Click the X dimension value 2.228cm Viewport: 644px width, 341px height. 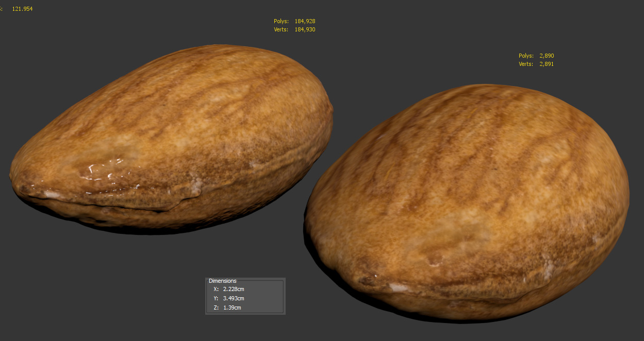(x=234, y=289)
